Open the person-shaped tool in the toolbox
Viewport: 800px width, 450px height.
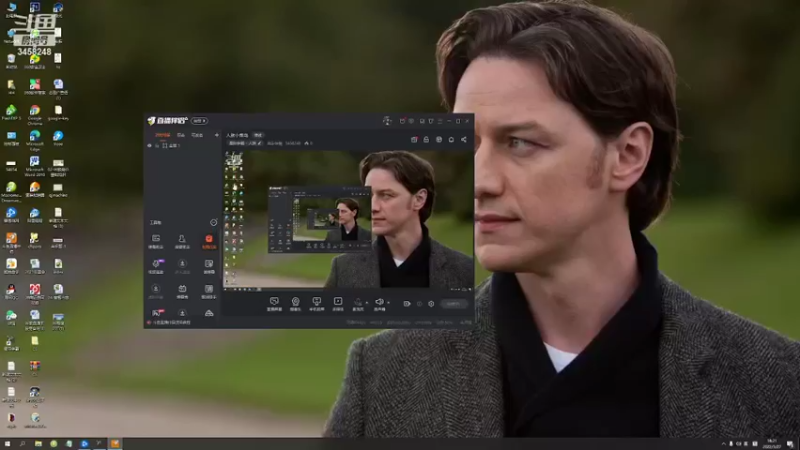point(182,242)
